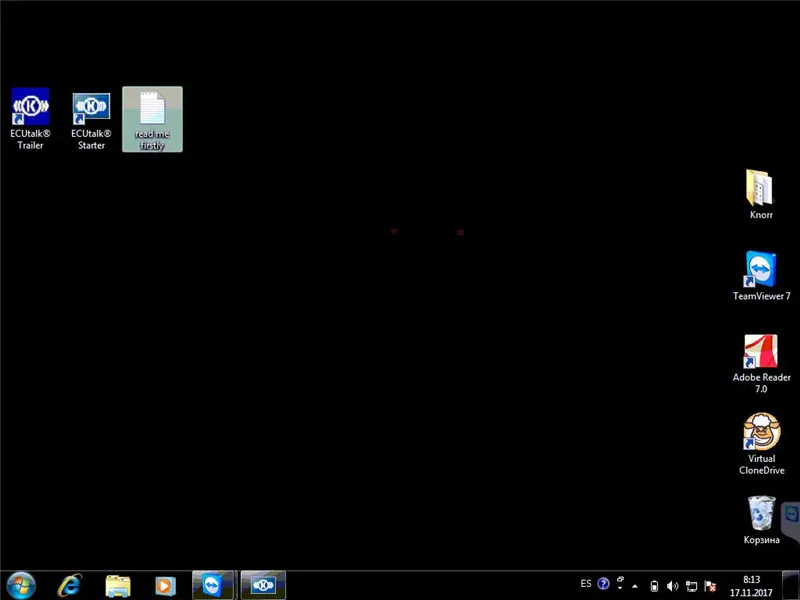Open the volume control

(672, 586)
